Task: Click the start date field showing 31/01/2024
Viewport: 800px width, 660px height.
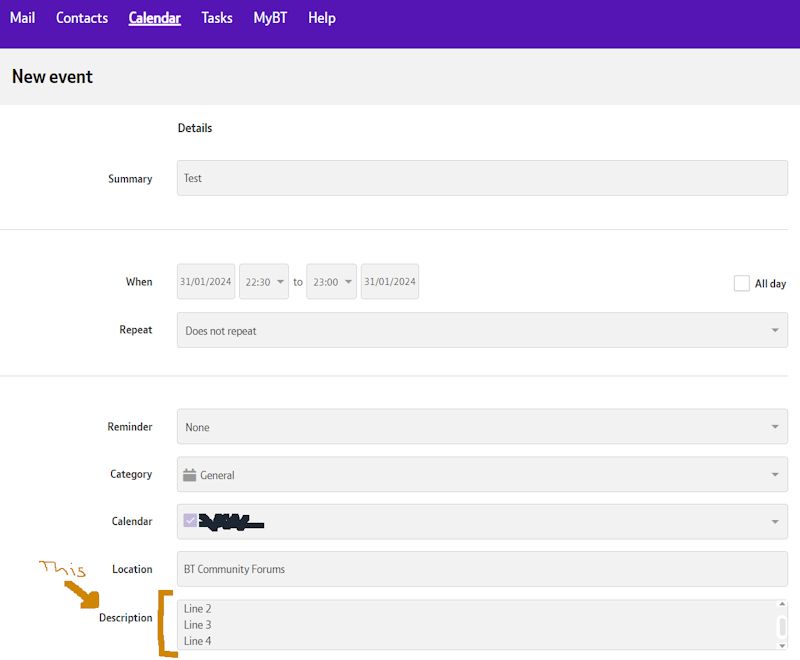Action: point(205,281)
